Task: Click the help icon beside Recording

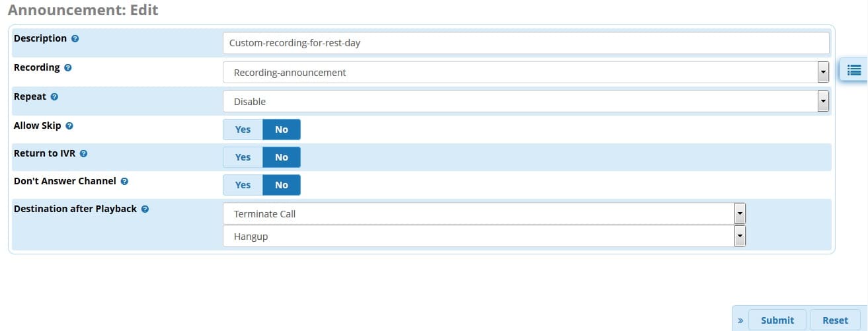Action: 68,68
